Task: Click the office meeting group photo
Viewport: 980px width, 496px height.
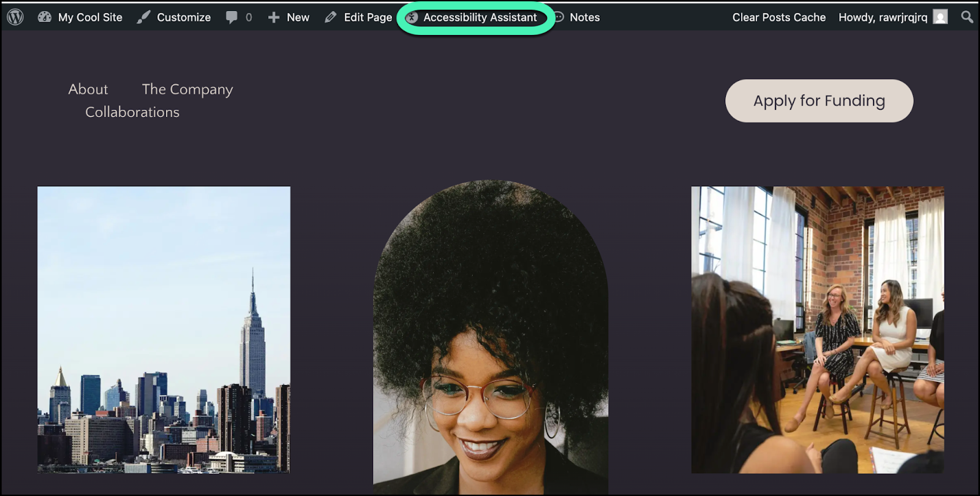Action: (x=818, y=330)
